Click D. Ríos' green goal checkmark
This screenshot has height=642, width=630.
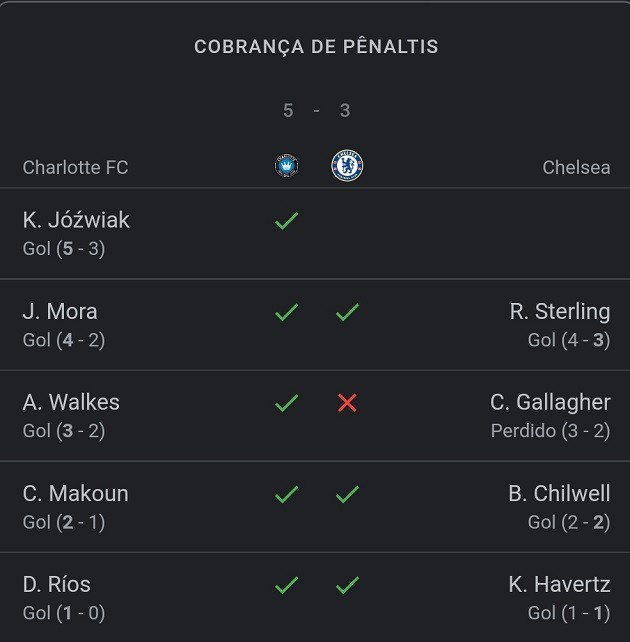287,585
